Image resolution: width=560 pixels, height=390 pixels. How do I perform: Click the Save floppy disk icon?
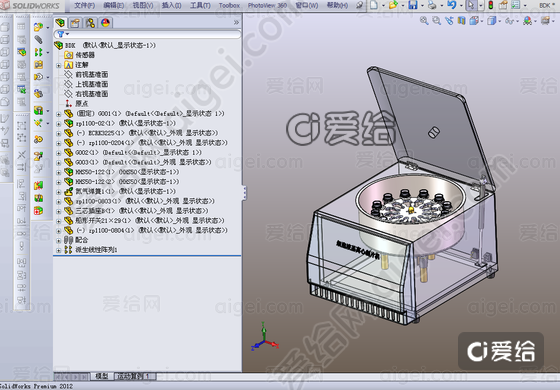pyautogui.click(x=413, y=5)
